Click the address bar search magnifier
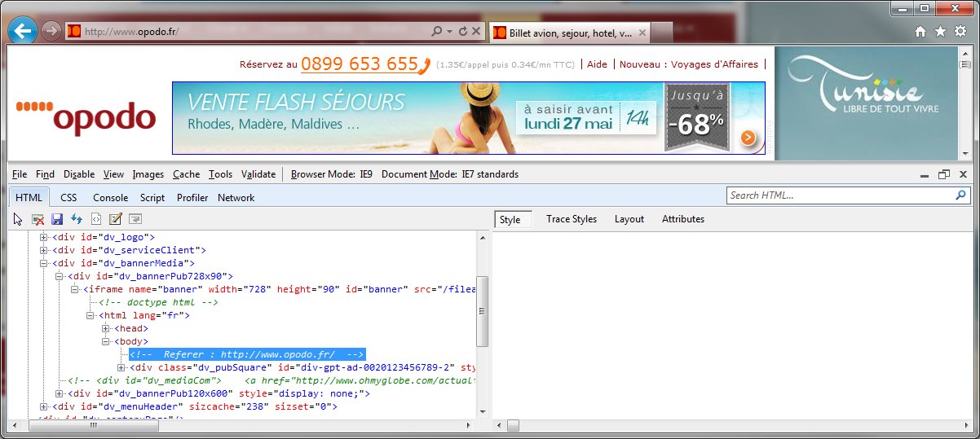This screenshot has height=439, width=980. [437, 32]
